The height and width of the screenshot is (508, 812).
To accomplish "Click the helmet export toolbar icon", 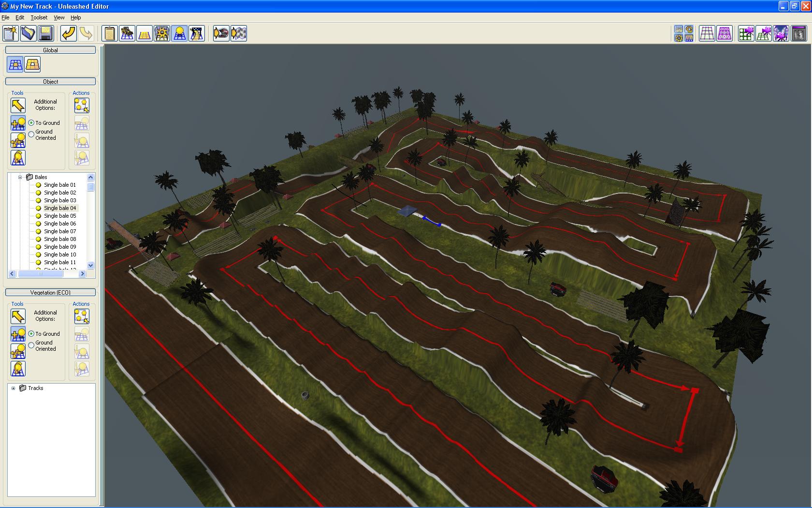I will [x=221, y=33].
